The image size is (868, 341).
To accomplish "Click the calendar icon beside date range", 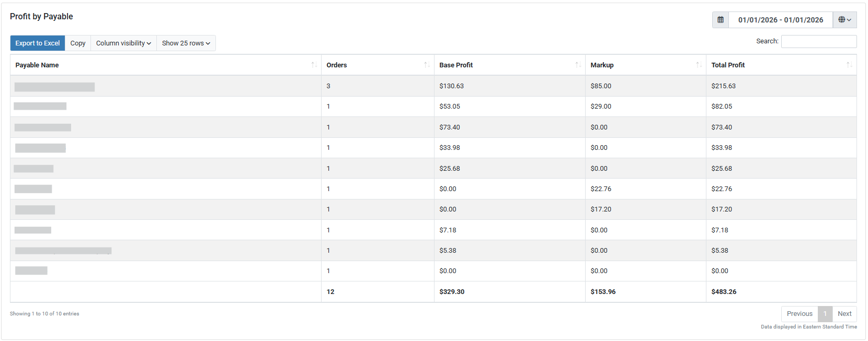I will click(x=720, y=20).
